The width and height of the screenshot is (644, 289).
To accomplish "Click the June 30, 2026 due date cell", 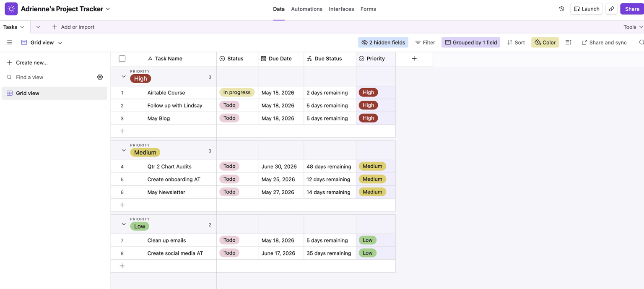I will (281, 167).
